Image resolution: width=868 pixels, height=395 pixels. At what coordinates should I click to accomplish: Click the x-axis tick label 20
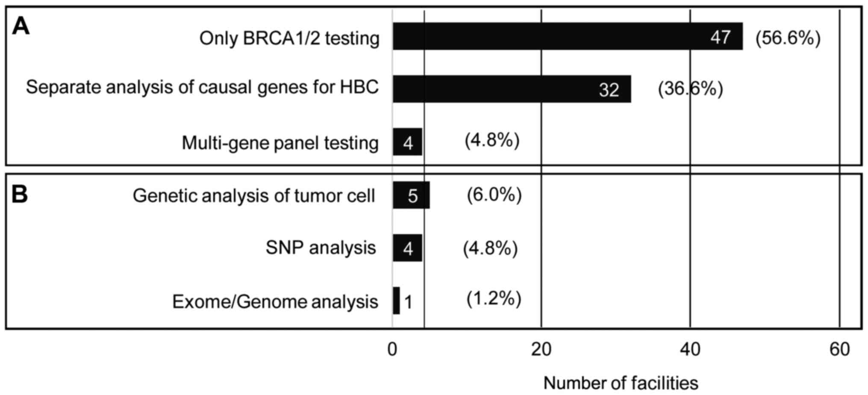541,350
